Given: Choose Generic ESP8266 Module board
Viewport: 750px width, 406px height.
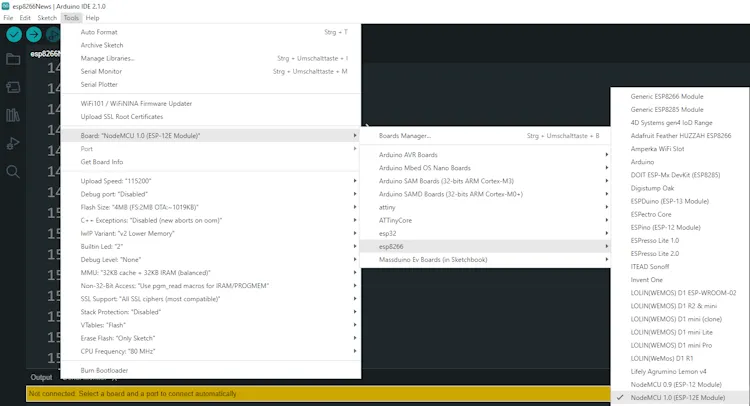Looking at the screenshot, I should (x=667, y=96).
